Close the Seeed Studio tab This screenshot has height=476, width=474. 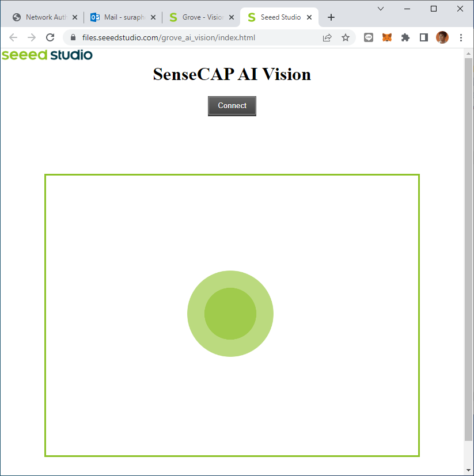pos(309,17)
